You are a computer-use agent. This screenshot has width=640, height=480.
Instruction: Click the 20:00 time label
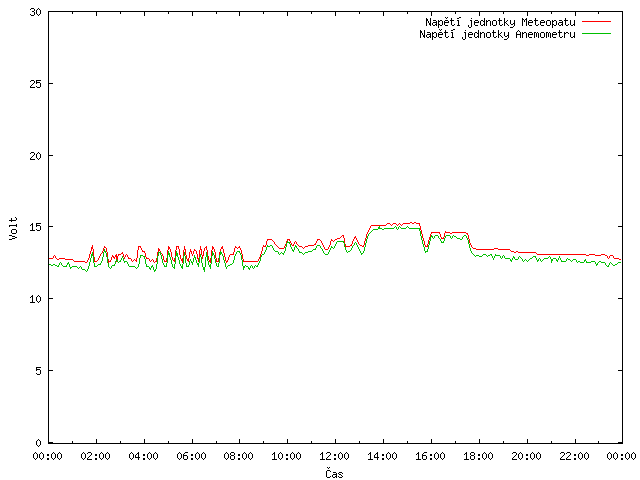[x=526, y=456]
